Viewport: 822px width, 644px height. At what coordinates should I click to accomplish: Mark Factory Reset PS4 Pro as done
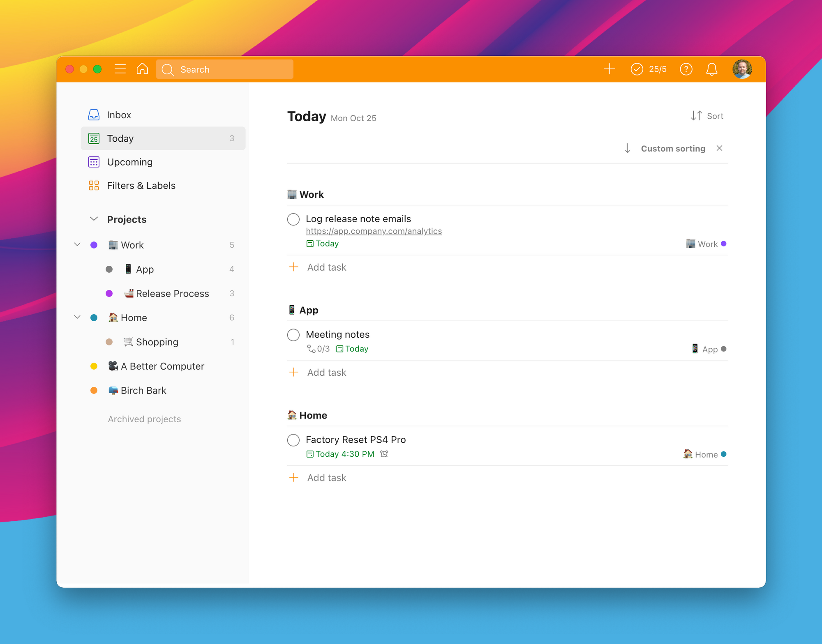click(293, 440)
